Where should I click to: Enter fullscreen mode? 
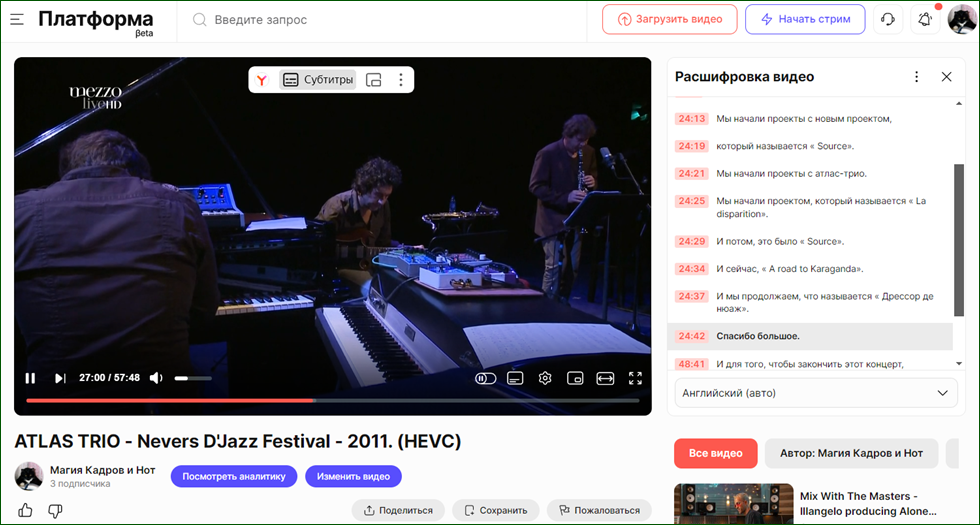[x=635, y=378]
